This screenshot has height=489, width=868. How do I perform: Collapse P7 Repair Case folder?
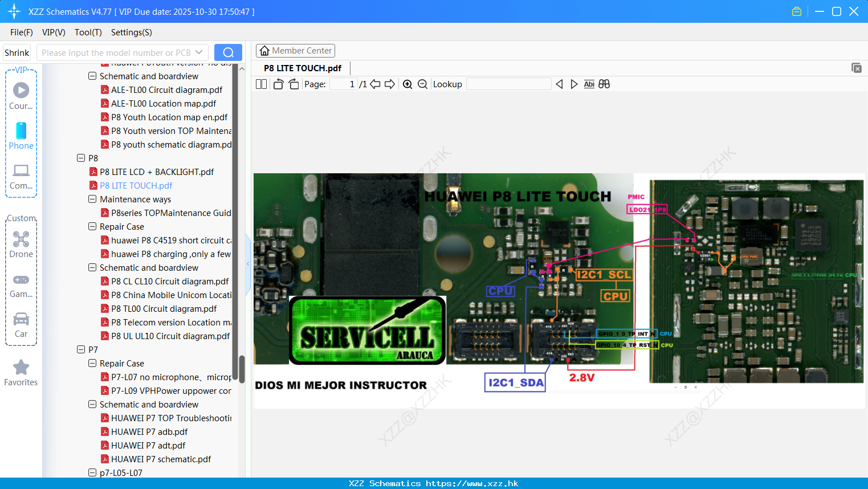pyautogui.click(x=92, y=363)
